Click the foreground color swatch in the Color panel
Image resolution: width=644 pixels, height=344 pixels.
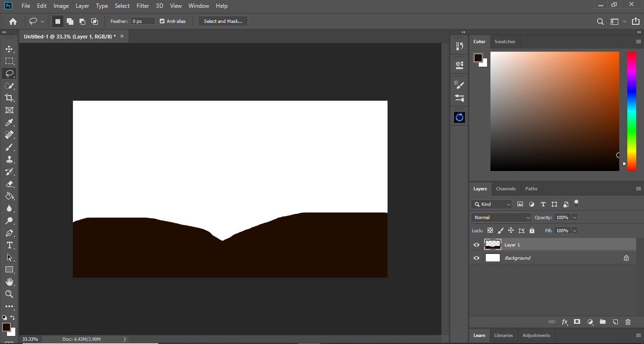(477, 57)
